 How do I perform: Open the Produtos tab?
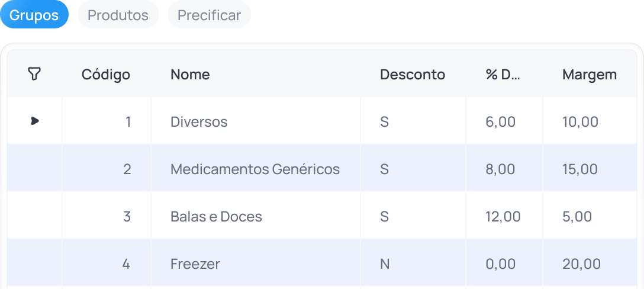tap(118, 15)
